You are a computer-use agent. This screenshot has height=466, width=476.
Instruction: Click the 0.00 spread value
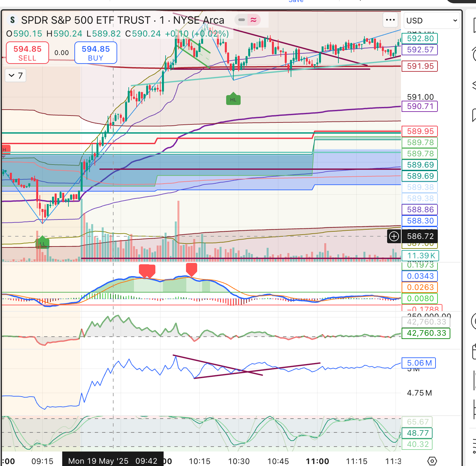click(x=62, y=53)
